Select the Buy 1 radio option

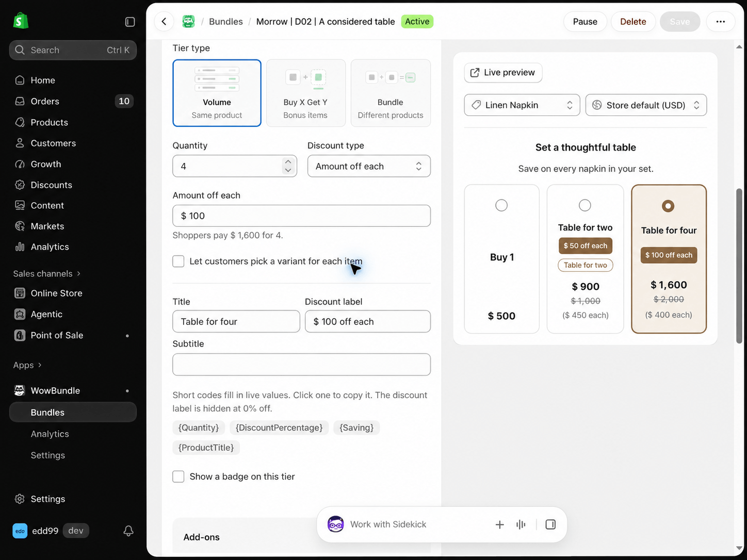click(x=501, y=205)
